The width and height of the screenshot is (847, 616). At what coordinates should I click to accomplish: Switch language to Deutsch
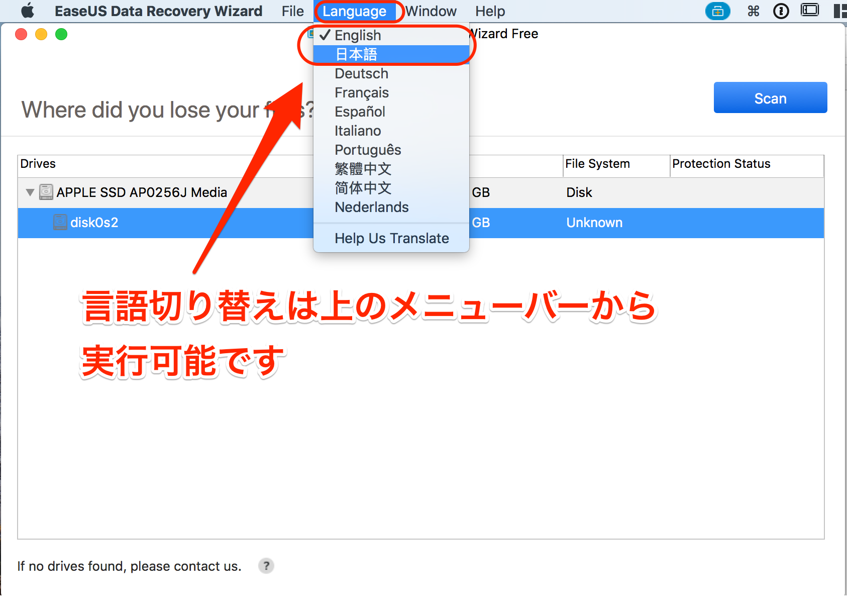pos(361,73)
